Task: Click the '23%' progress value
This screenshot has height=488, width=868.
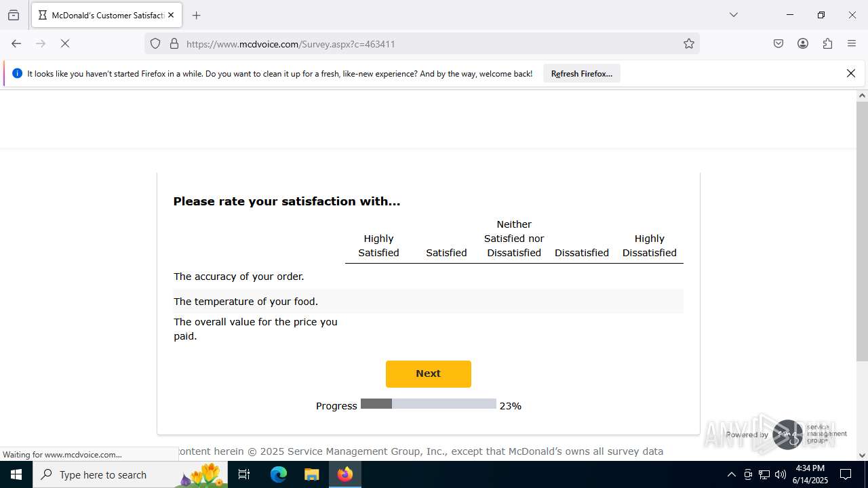Action: pos(511,406)
